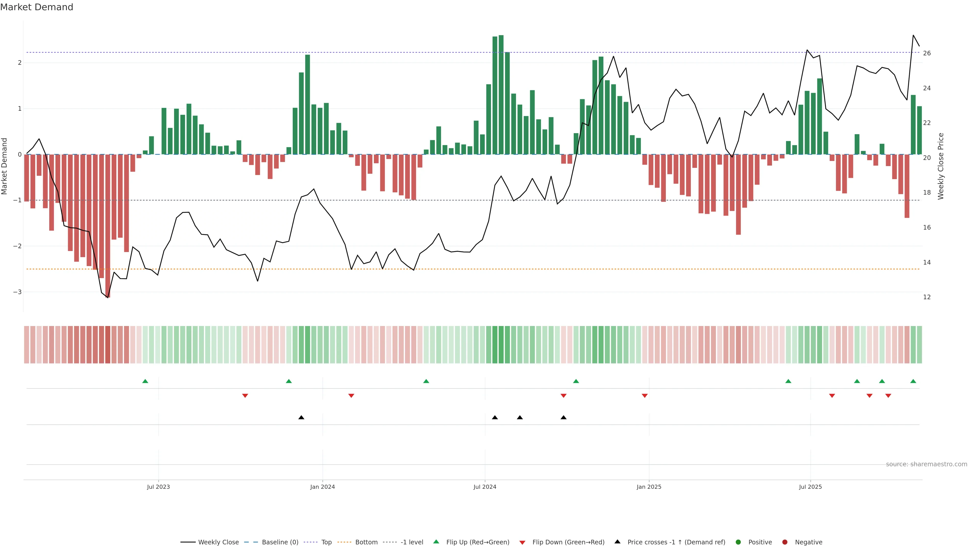980x551 pixels.
Task: Click the Jul 2024 x-axis label
Action: (x=485, y=487)
